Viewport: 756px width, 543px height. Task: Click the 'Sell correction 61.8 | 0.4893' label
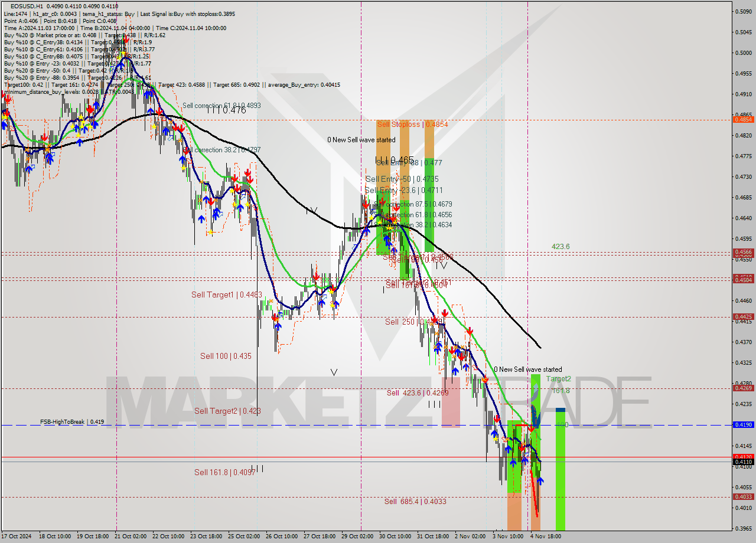pyautogui.click(x=221, y=106)
